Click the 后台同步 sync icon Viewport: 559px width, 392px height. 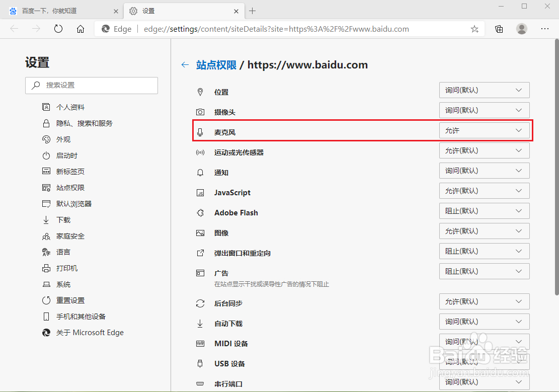click(x=200, y=303)
